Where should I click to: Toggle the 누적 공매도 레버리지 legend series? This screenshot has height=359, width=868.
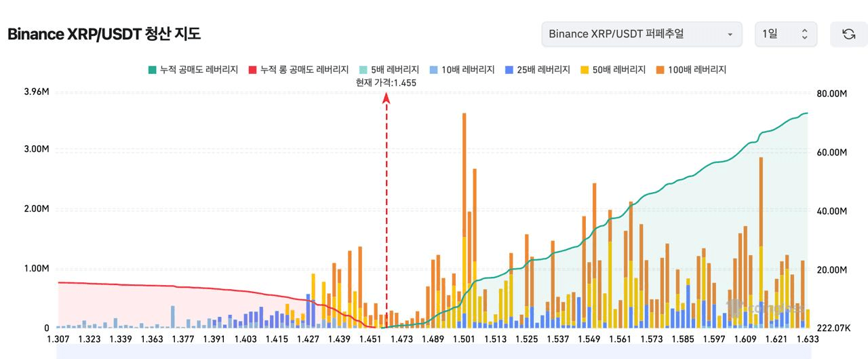tap(193, 70)
